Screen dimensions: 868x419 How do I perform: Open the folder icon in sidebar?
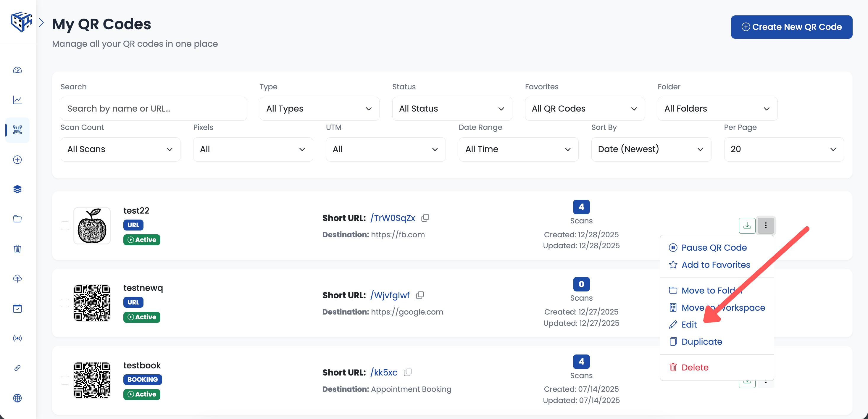(17, 219)
